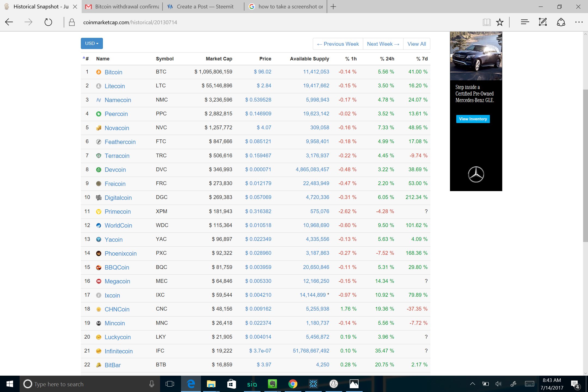
Task: Switch to Bitcoin withdrawal Gmail tab
Action: (x=122, y=7)
